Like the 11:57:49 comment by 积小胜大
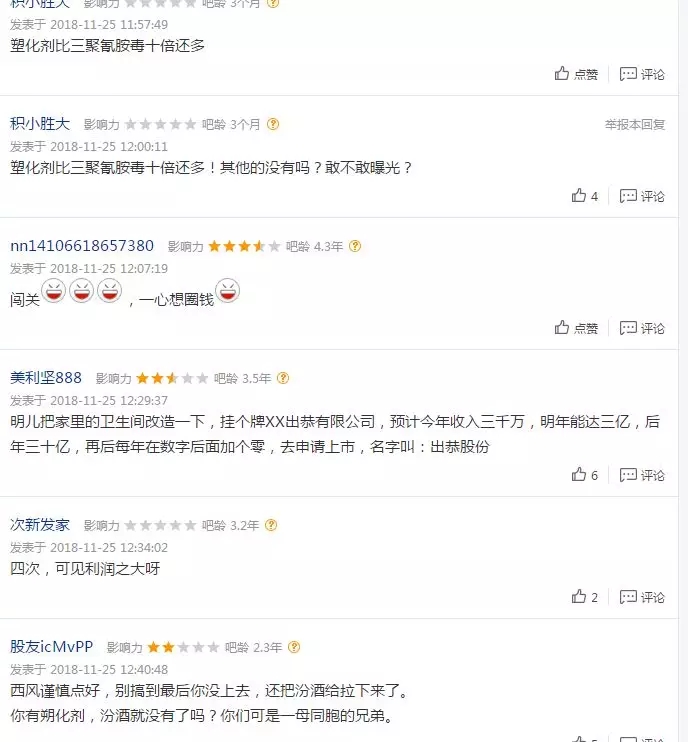This screenshot has height=742, width=688. tap(576, 74)
